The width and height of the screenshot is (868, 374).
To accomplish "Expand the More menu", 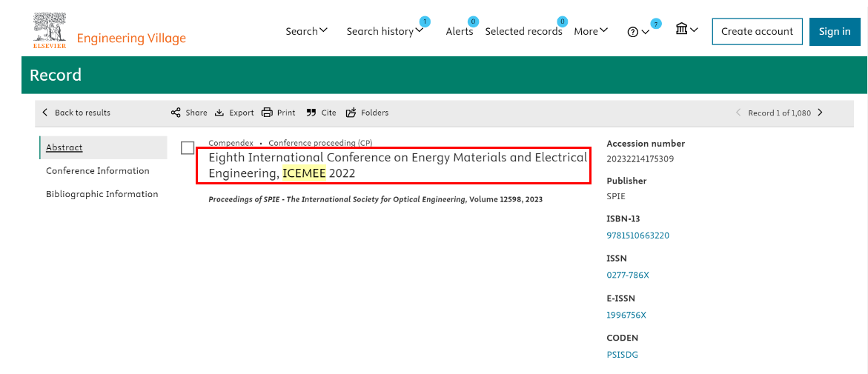I will [x=591, y=32].
